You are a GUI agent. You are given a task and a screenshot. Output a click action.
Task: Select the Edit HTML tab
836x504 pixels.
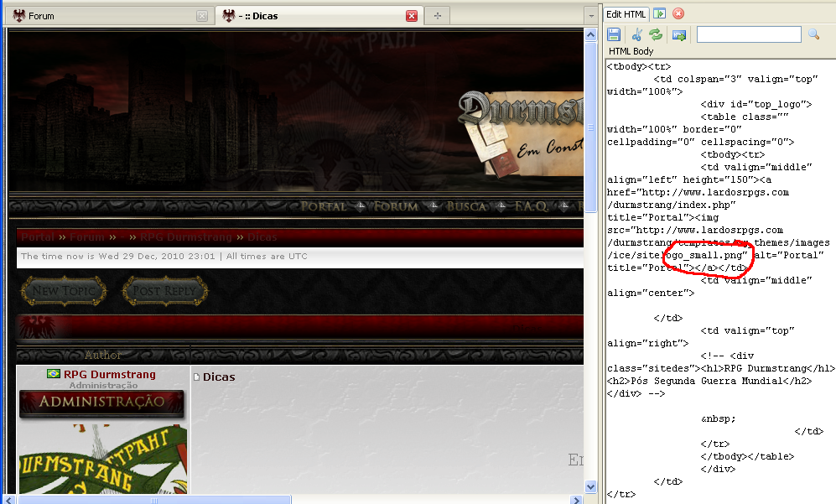click(x=626, y=14)
